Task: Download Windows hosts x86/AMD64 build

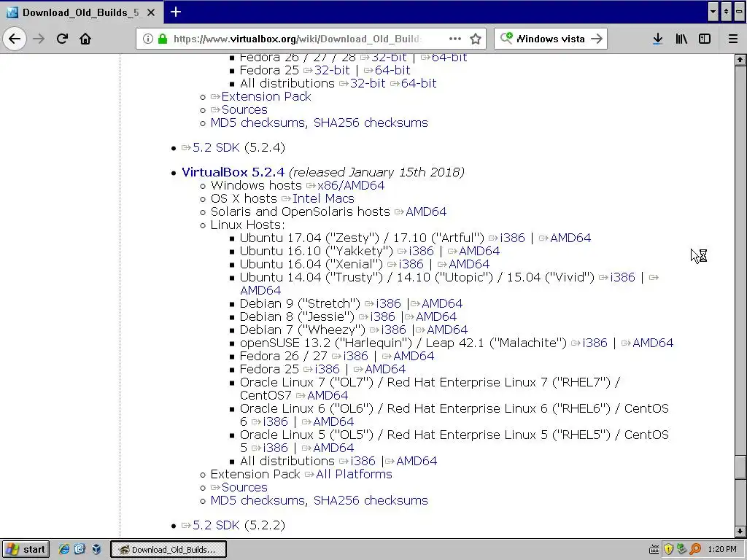Action: 351,185
